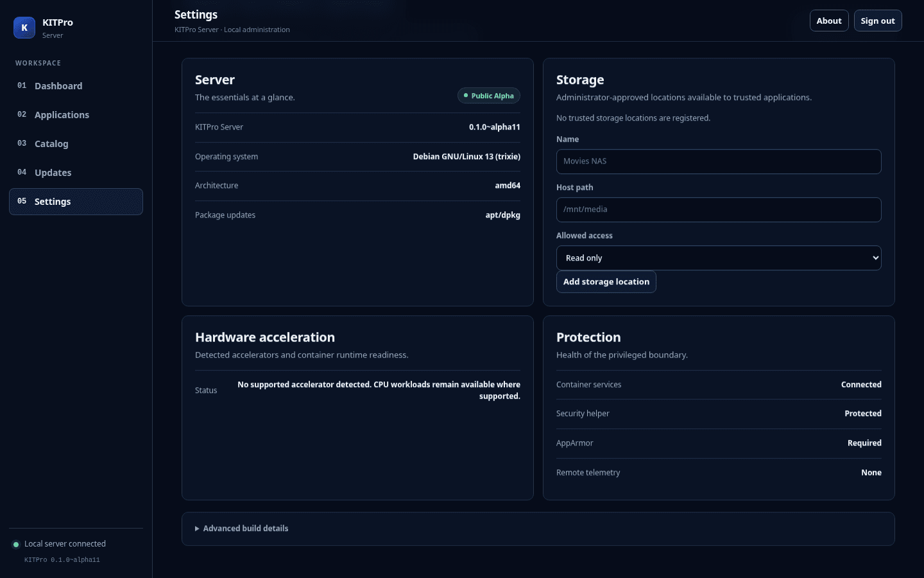Open the Allowed access dropdown
The image size is (924, 578).
click(x=719, y=258)
